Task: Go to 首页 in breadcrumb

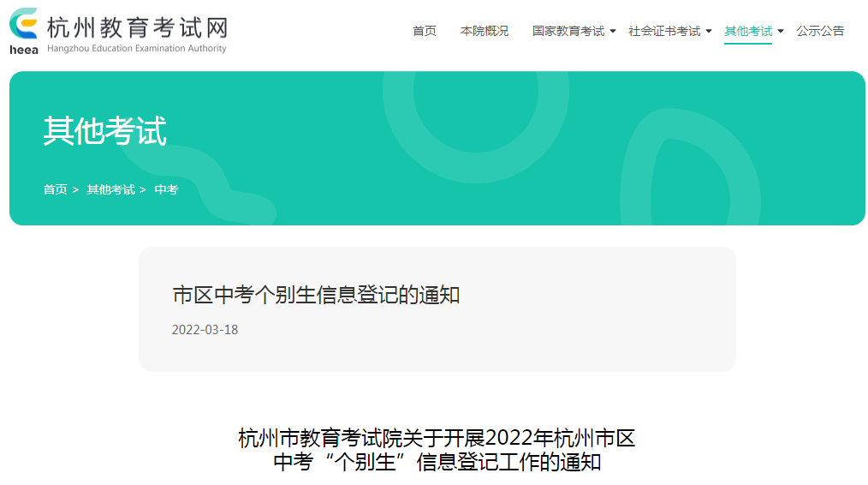Action: [56, 189]
